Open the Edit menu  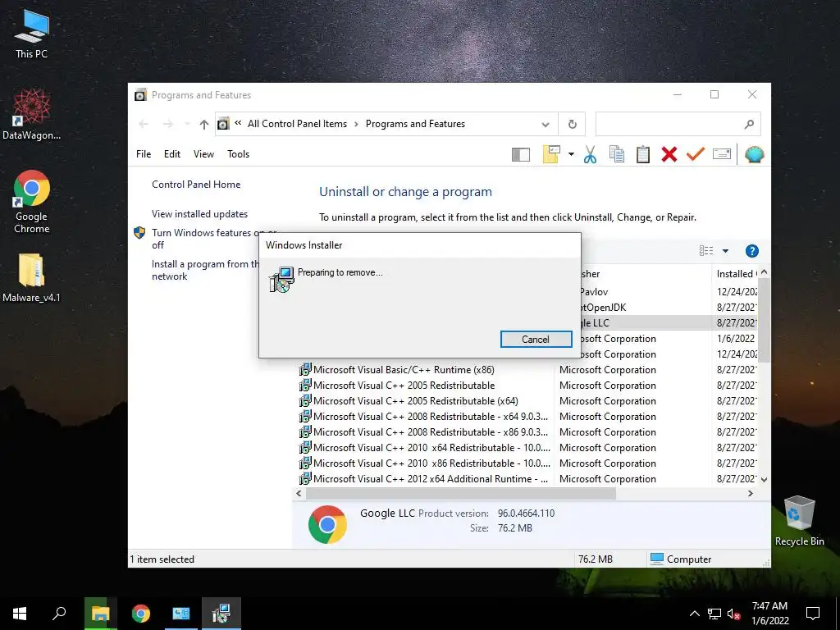(x=172, y=154)
